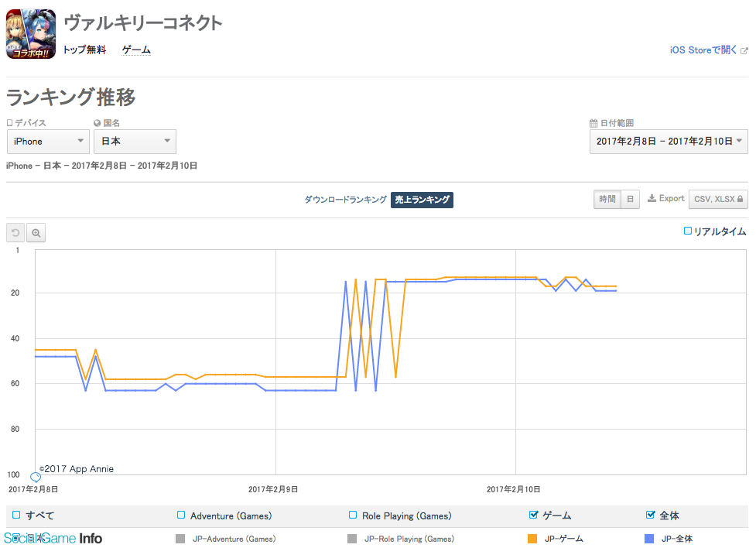Screen dimensions: 756x548
Task: Click the orange JP-ゲーム legend swatch
Action: point(532,539)
